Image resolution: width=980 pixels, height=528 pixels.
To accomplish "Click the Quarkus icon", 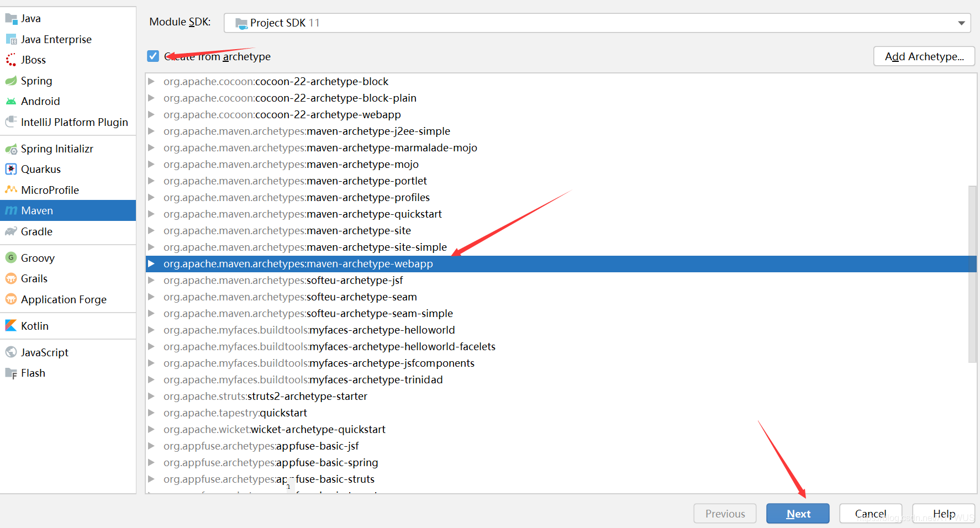I will point(11,169).
